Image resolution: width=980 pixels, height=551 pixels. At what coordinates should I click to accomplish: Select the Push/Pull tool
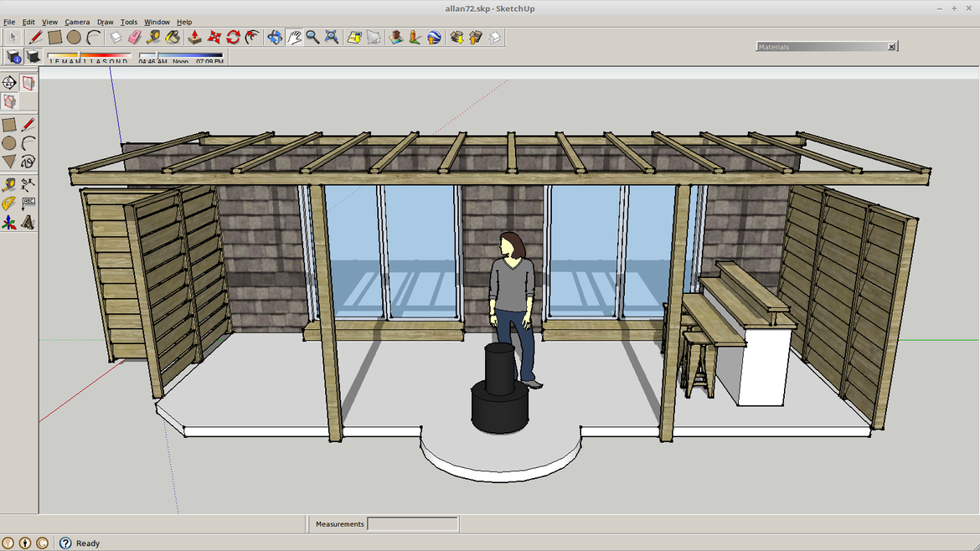[194, 37]
